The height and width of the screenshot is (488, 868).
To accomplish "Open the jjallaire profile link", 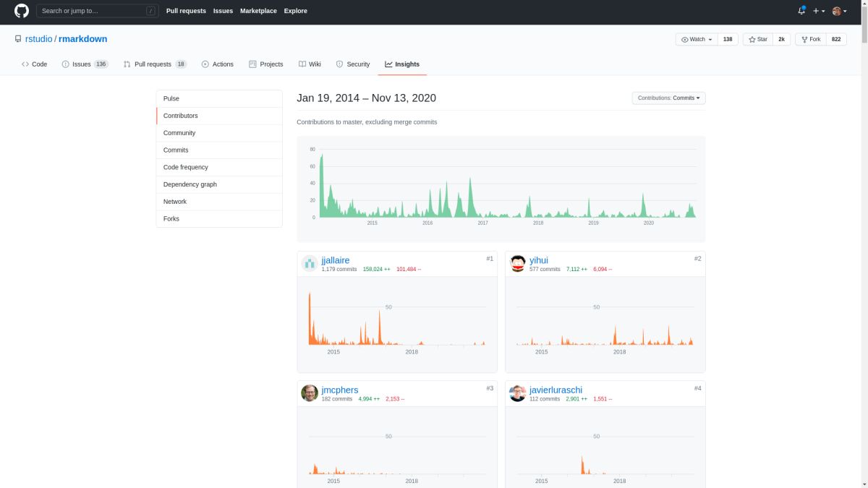I will pos(336,260).
